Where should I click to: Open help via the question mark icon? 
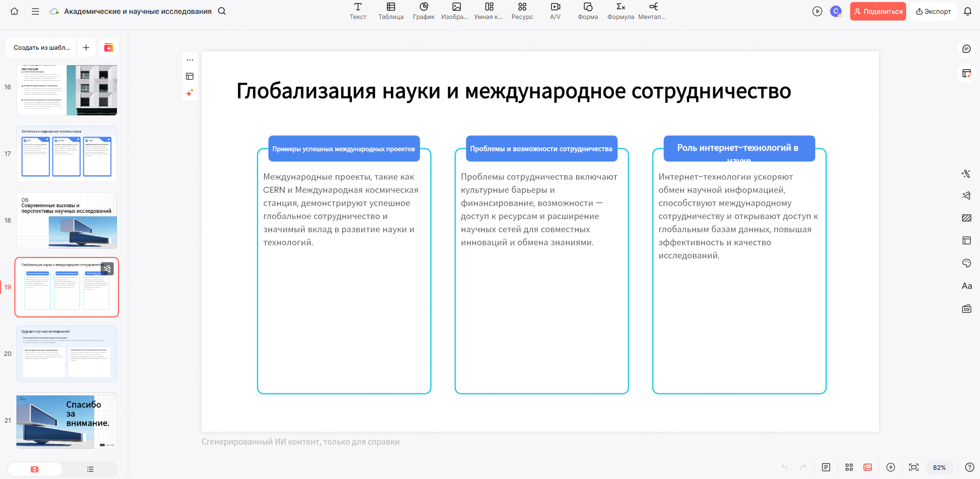969,467
